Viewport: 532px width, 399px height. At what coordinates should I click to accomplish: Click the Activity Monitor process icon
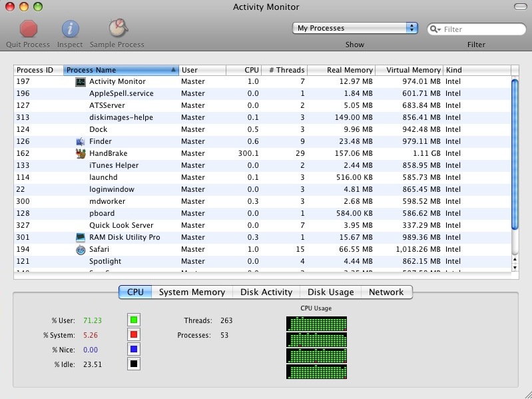pos(81,81)
